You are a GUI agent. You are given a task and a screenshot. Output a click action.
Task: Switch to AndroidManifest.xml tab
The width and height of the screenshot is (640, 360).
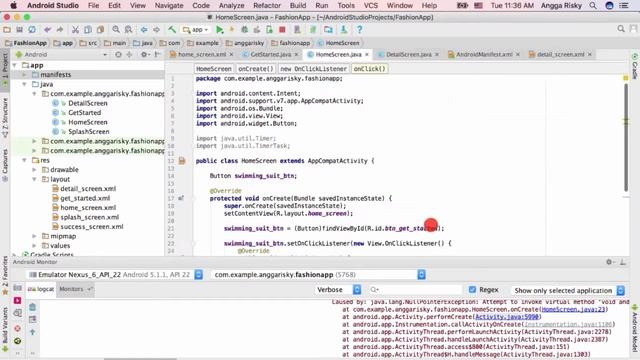click(x=484, y=54)
